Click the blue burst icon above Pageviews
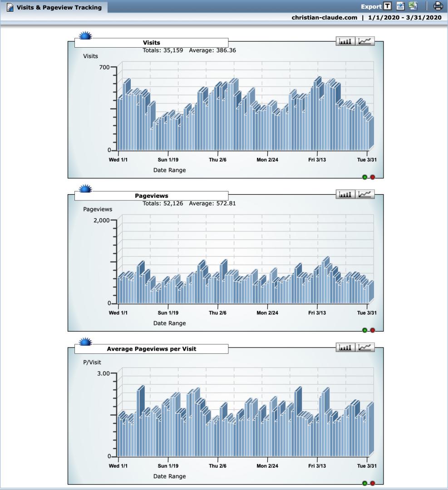 click(x=85, y=189)
